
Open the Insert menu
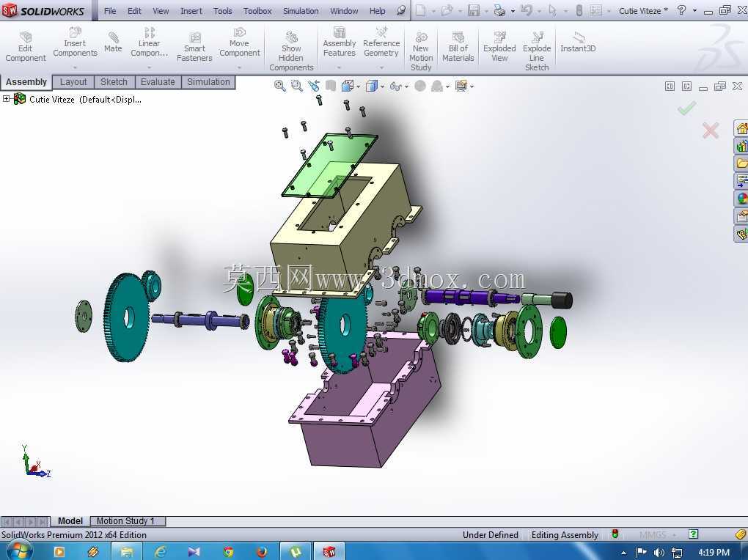click(x=191, y=10)
